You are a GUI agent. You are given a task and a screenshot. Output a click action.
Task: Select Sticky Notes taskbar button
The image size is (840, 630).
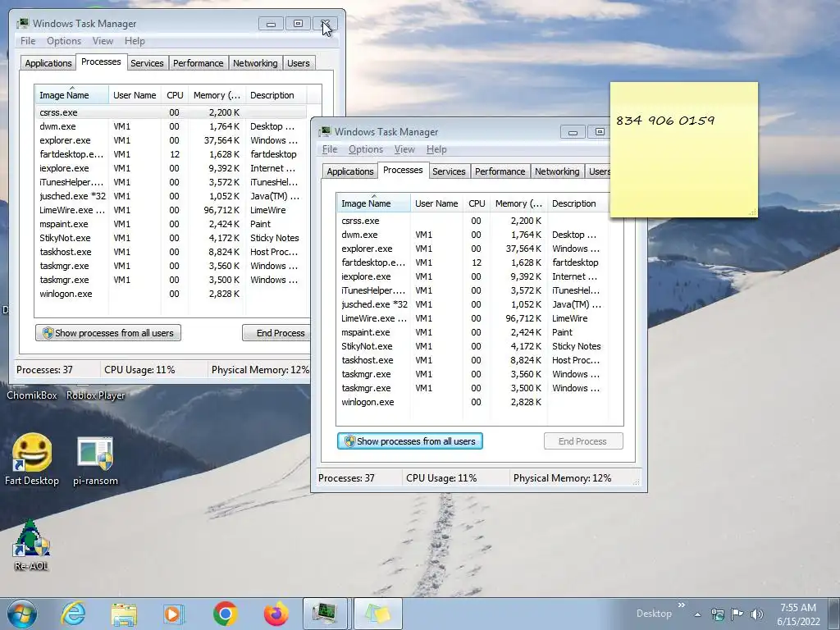click(x=377, y=614)
